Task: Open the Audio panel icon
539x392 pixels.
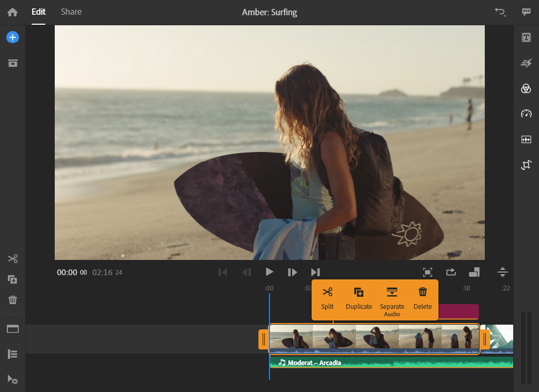Action: point(526,139)
